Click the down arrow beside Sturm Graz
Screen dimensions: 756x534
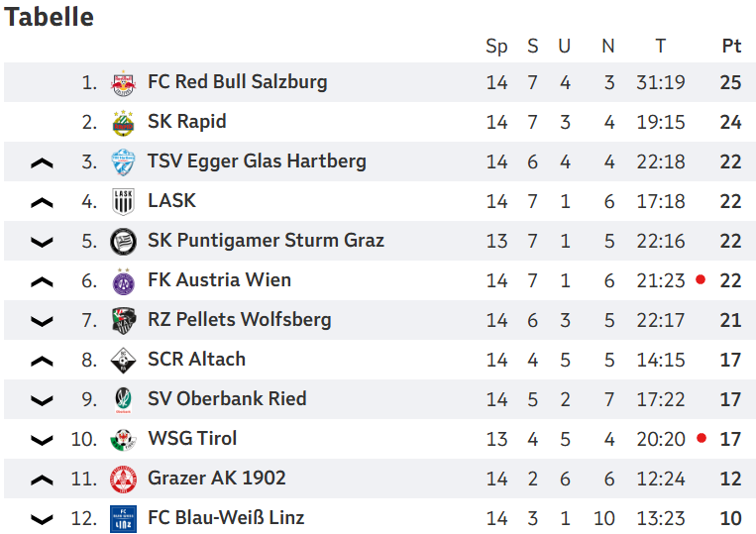click(x=42, y=243)
